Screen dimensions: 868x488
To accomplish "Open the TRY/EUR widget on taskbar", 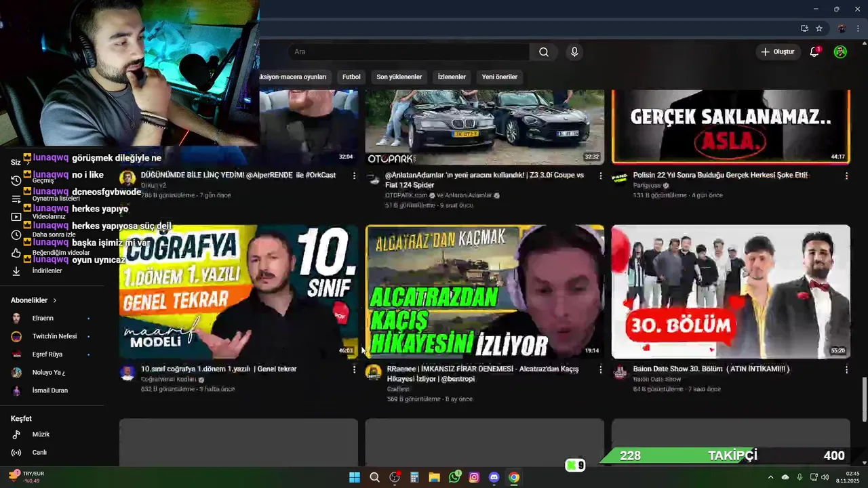I will coord(25,477).
